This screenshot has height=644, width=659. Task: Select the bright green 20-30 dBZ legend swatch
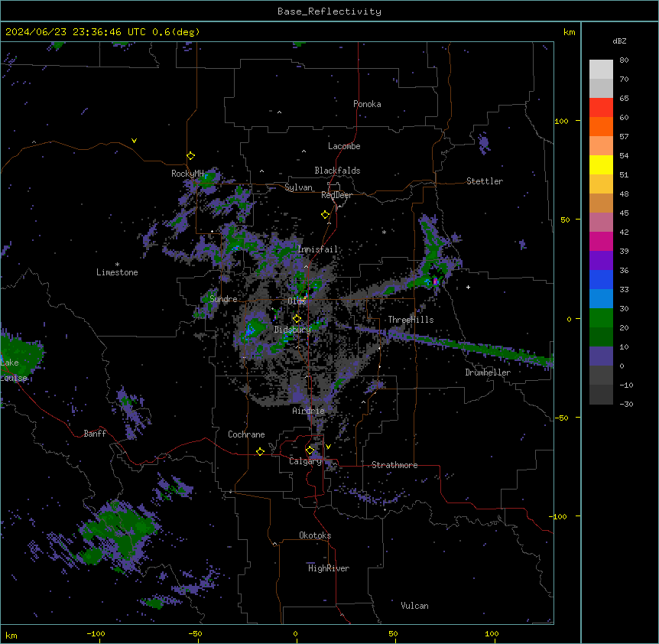coord(601,318)
